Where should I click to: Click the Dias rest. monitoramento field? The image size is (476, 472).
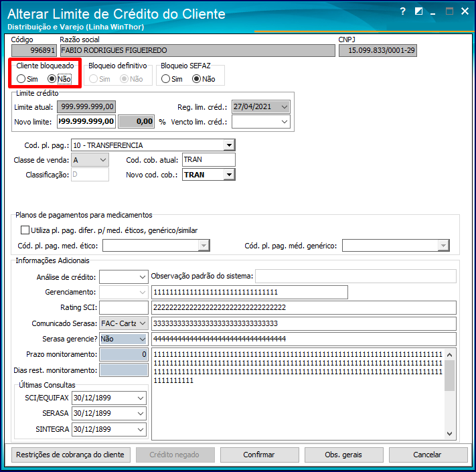click(x=124, y=370)
